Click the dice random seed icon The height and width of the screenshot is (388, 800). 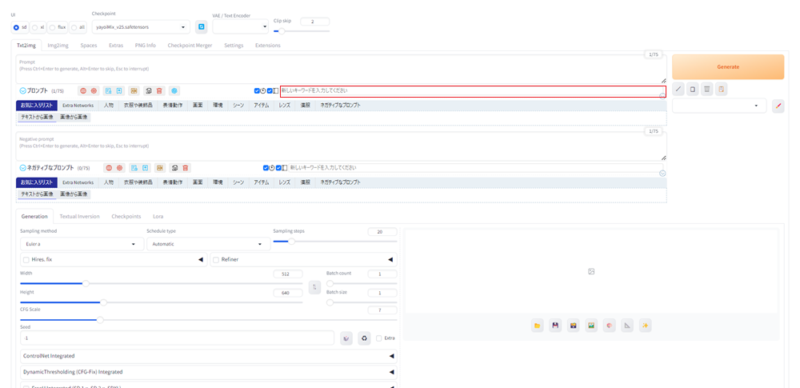(x=346, y=338)
